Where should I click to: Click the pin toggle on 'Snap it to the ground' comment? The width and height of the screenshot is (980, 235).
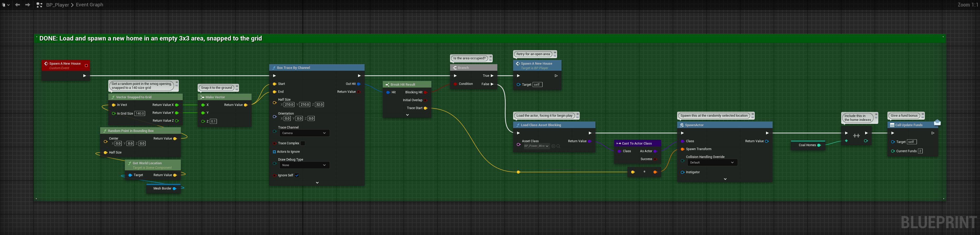pyautogui.click(x=237, y=86)
